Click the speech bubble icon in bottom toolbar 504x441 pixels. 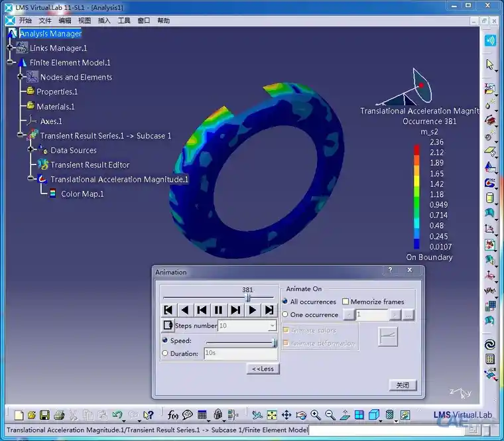[188, 415]
